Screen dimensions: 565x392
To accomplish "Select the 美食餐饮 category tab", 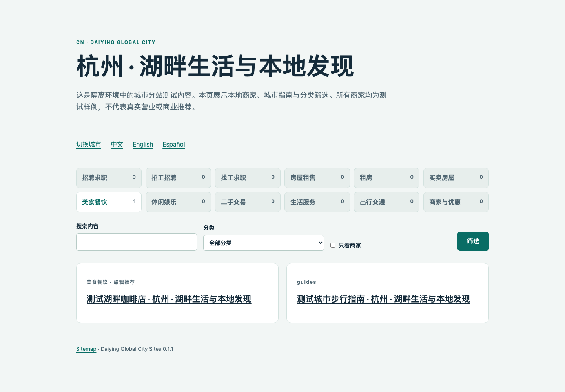I will point(109,202).
